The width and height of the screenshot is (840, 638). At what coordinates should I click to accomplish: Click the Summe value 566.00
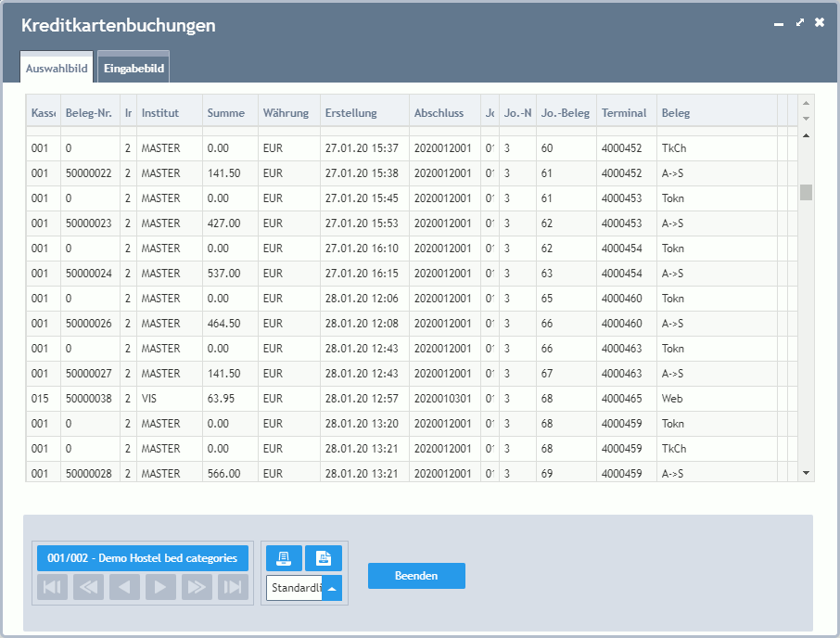coord(224,474)
